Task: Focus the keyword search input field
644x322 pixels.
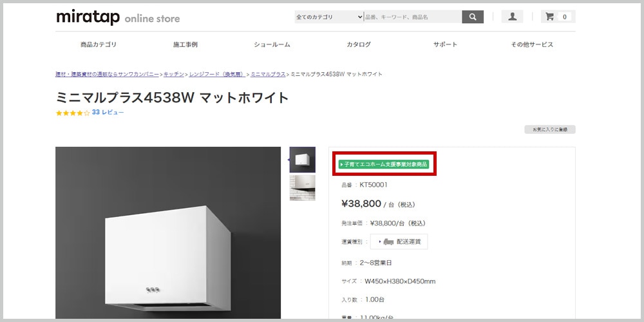Action: 413,17
